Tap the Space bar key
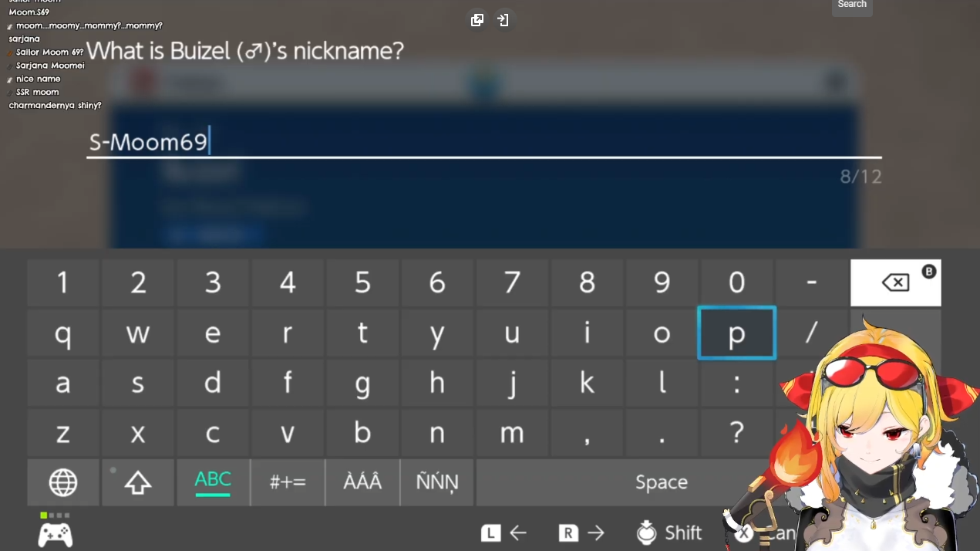This screenshot has width=980, height=551. point(661,482)
